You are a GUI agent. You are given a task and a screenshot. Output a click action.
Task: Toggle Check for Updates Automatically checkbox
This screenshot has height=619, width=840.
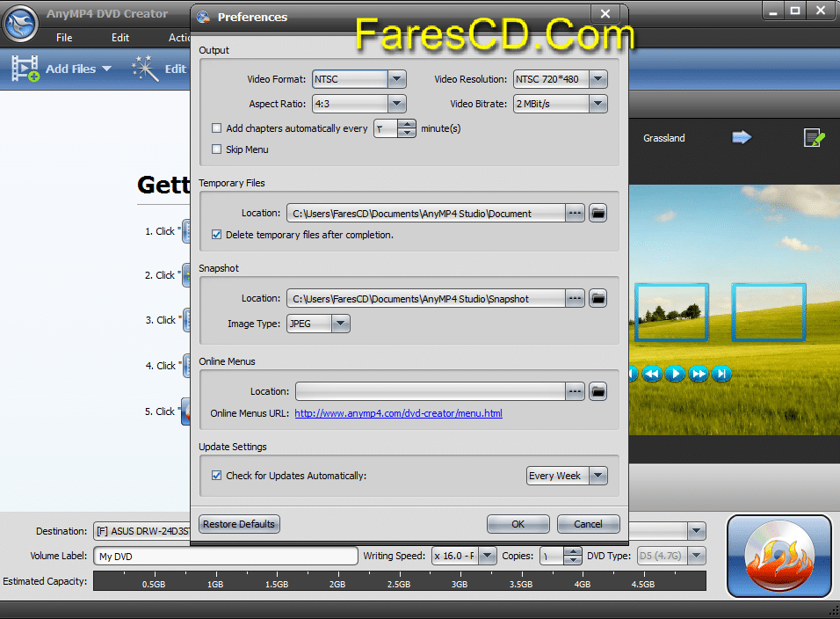point(216,476)
